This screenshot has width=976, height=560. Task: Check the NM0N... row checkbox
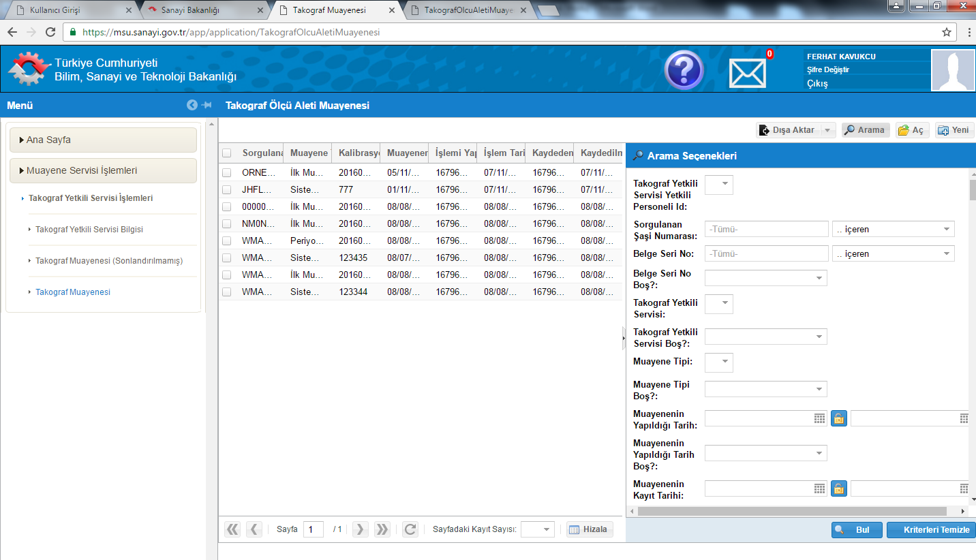coord(227,223)
